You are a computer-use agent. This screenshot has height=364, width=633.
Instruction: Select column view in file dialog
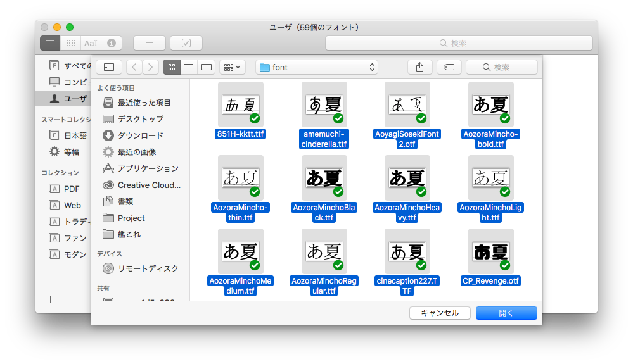coord(207,67)
